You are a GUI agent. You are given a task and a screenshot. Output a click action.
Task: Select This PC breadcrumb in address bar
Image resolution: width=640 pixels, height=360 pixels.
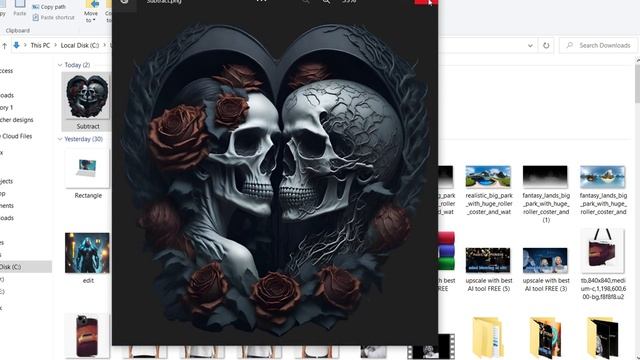tap(40, 45)
